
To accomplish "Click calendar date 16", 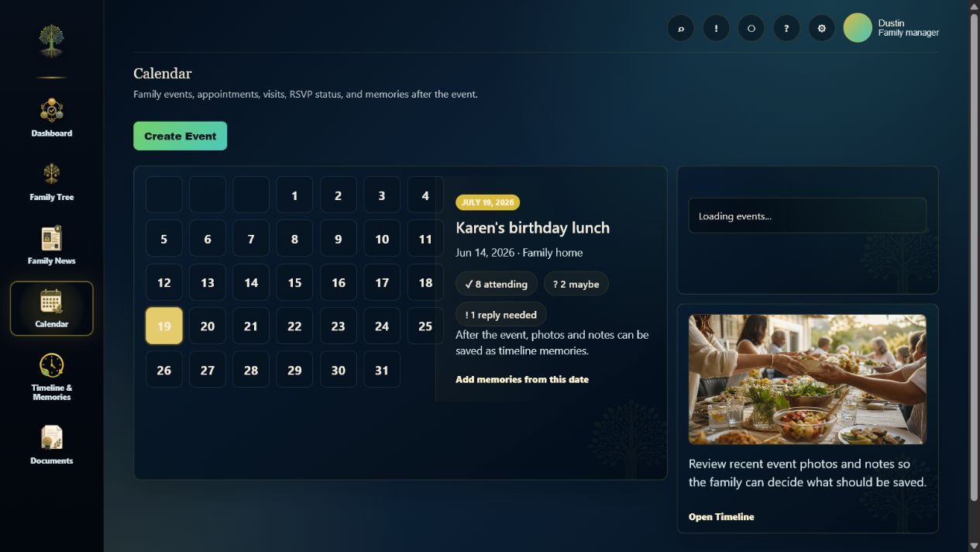I will coord(339,282).
